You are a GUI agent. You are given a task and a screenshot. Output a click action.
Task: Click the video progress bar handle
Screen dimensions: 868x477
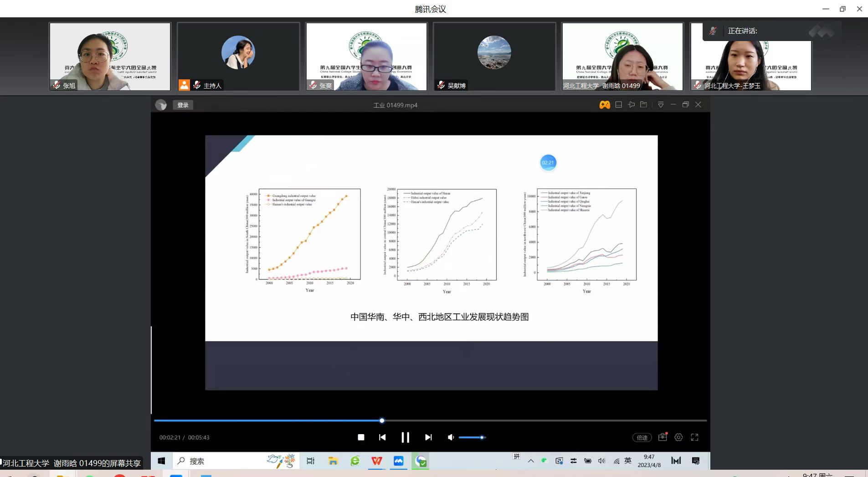point(382,420)
